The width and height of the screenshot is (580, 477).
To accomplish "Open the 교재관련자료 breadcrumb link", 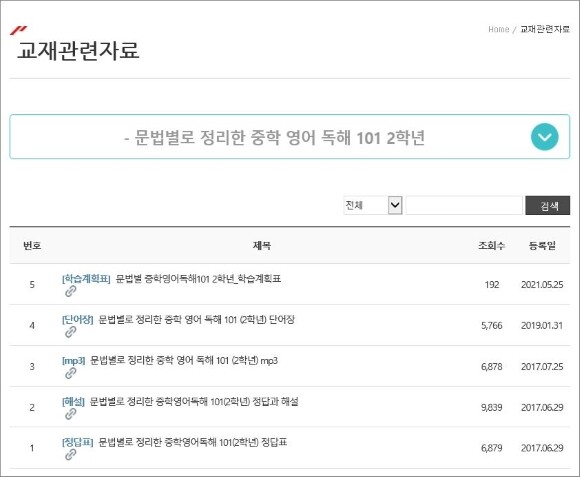I will (545, 29).
